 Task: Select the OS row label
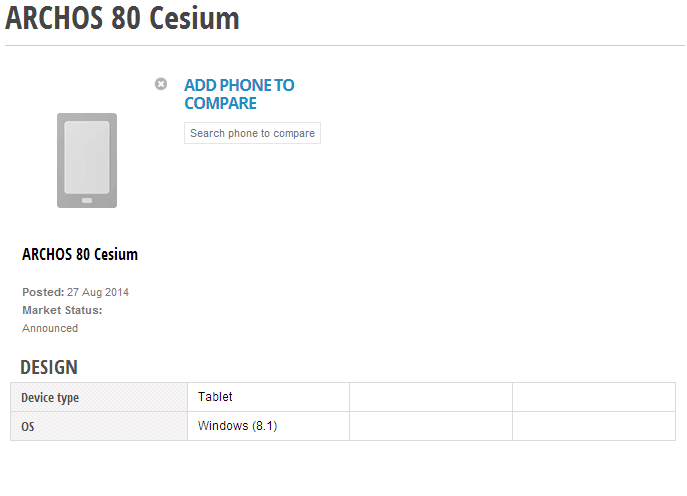pos(99,426)
